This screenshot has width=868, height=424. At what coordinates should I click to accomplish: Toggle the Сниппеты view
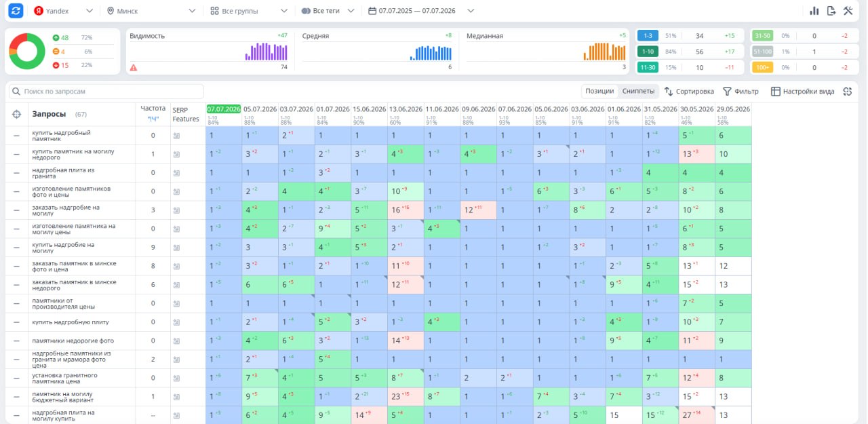click(638, 92)
